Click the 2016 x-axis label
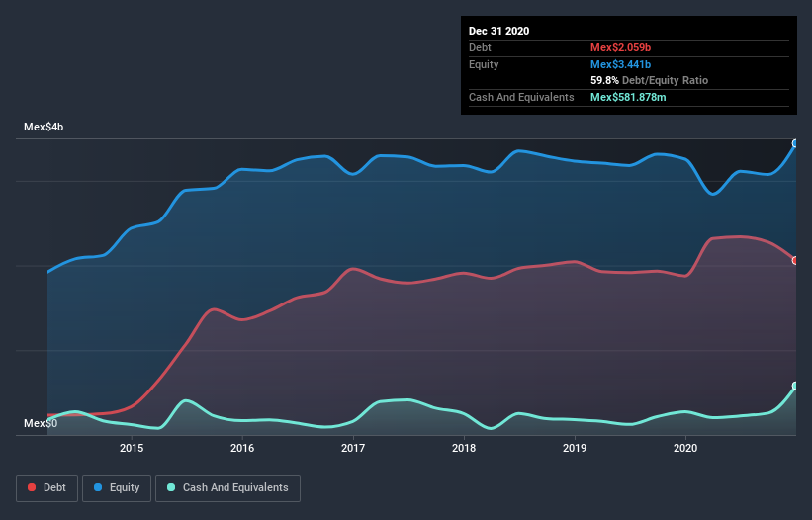 (242, 448)
